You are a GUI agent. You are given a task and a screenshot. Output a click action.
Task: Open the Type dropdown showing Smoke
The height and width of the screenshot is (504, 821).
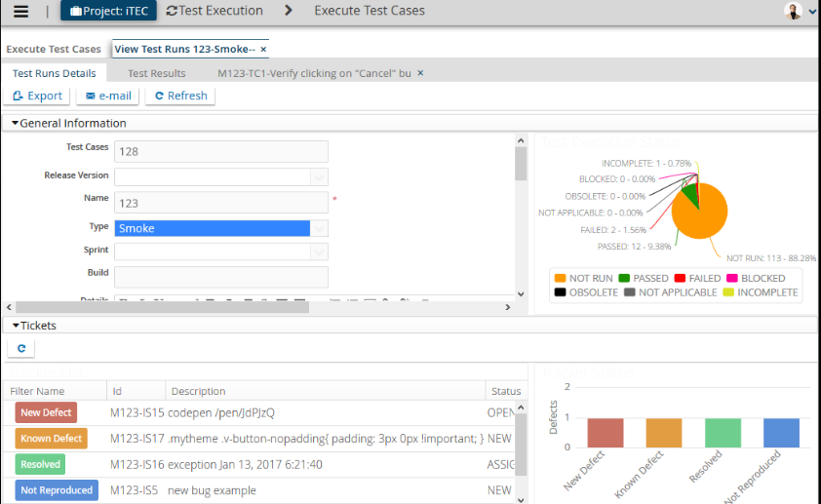pyautogui.click(x=320, y=228)
